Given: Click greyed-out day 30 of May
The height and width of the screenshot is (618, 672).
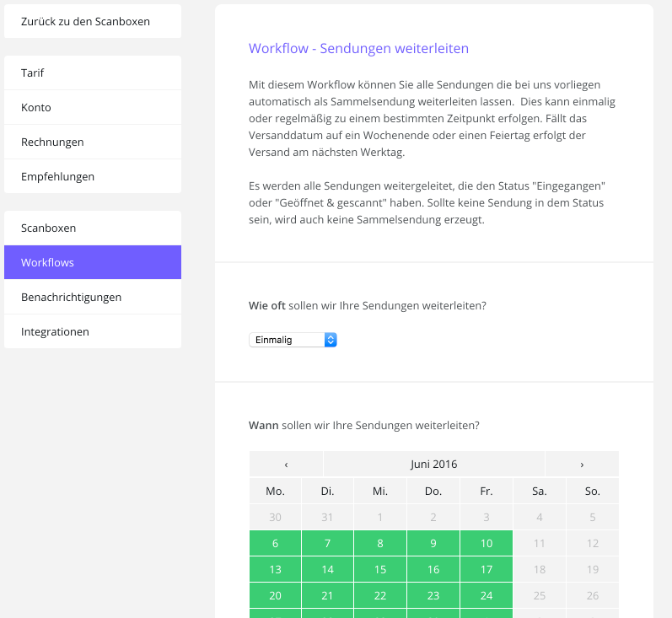Looking at the screenshot, I should (x=275, y=518).
